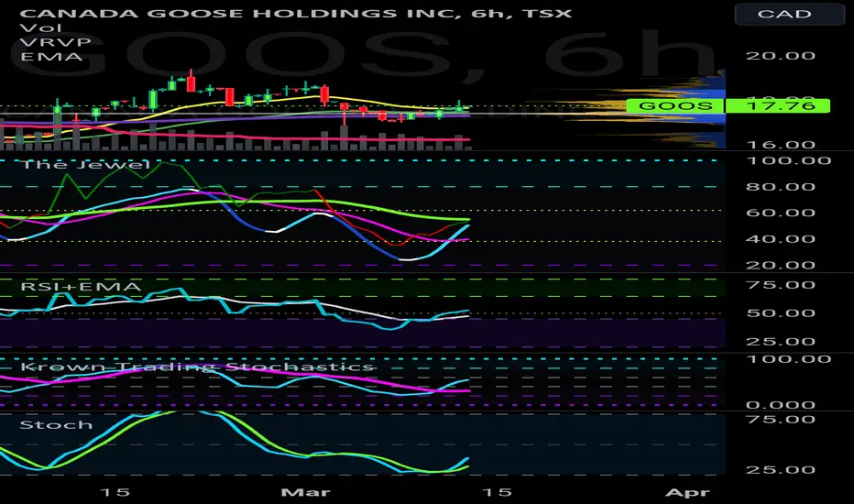854x504 pixels.
Task: Select the EMA indicator label
Action: point(51,56)
